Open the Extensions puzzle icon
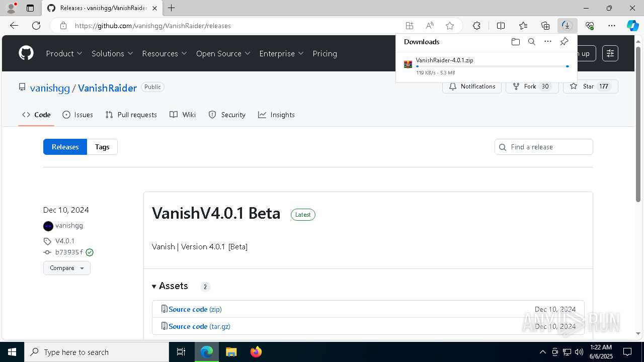 (x=476, y=26)
